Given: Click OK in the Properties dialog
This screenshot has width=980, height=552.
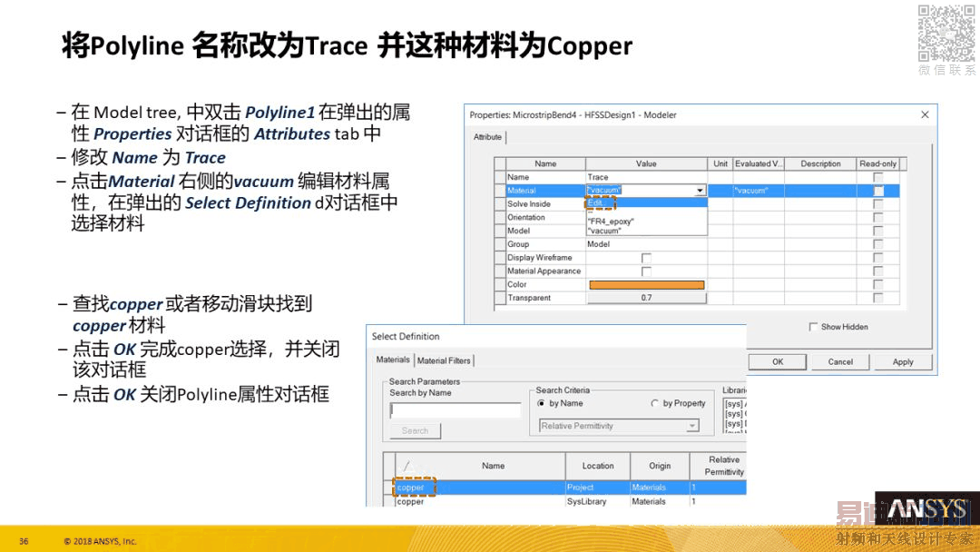Looking at the screenshot, I should pos(778,362).
